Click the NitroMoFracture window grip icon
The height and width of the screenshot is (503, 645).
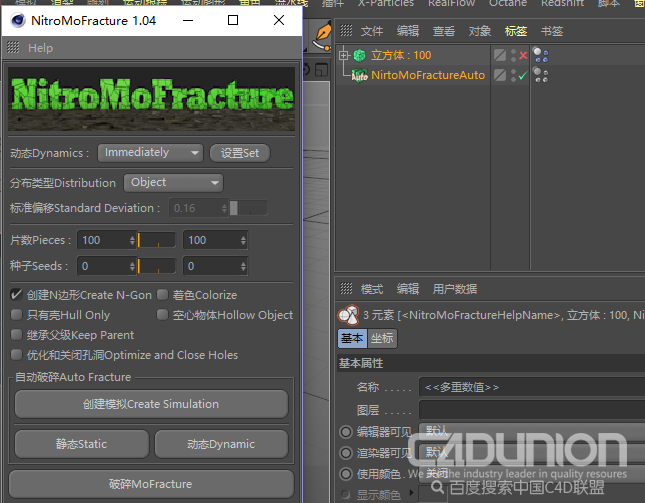pos(13,48)
